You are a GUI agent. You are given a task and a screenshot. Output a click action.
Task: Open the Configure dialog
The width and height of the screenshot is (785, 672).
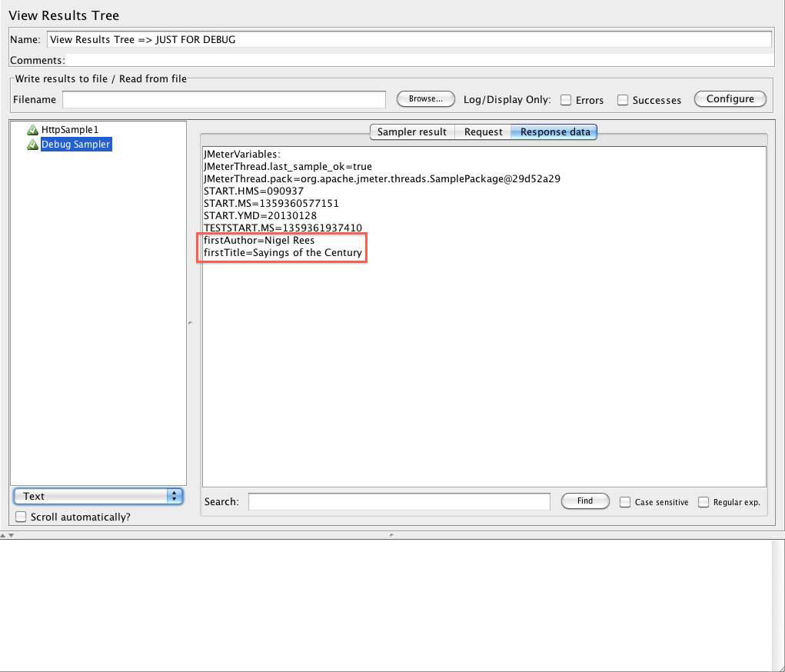coord(729,98)
